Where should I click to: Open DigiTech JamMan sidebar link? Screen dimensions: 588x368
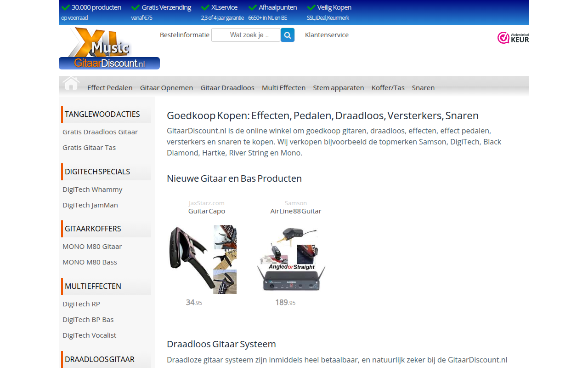pos(90,205)
